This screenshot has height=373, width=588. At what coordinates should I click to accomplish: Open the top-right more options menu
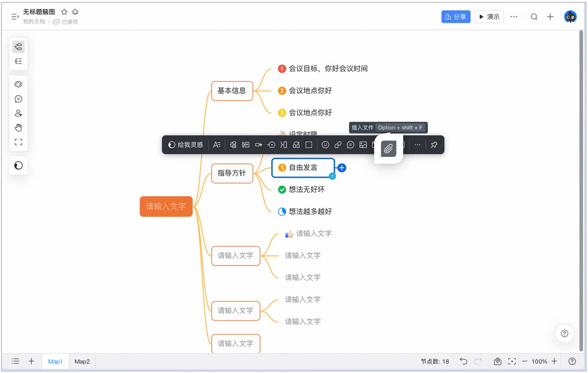click(x=514, y=17)
